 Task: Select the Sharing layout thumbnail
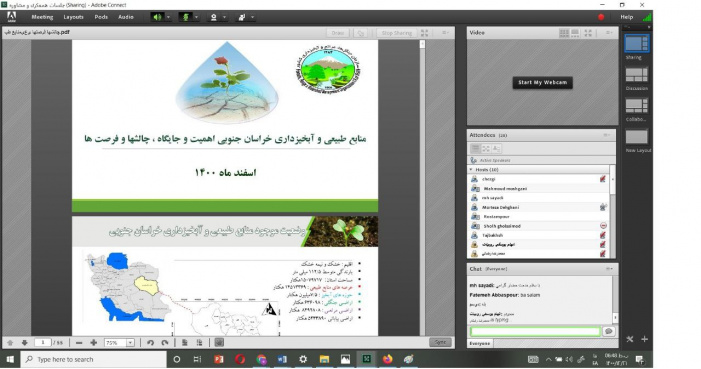[637, 44]
